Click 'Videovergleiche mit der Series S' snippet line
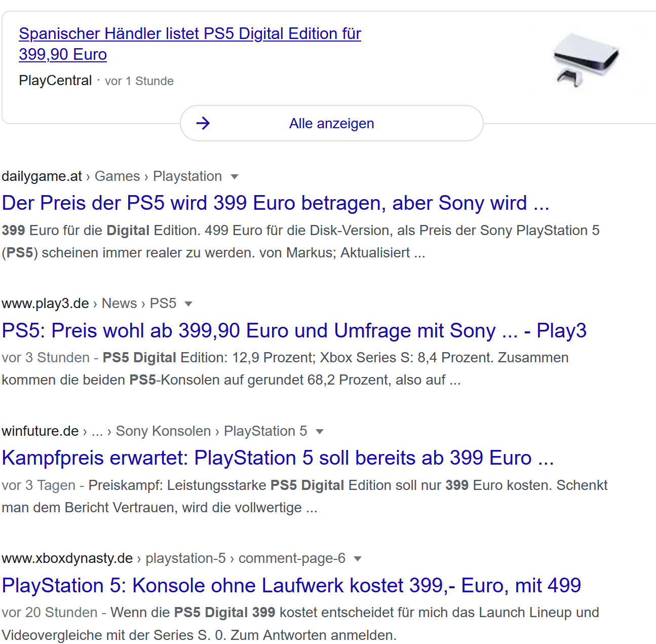 199,635
